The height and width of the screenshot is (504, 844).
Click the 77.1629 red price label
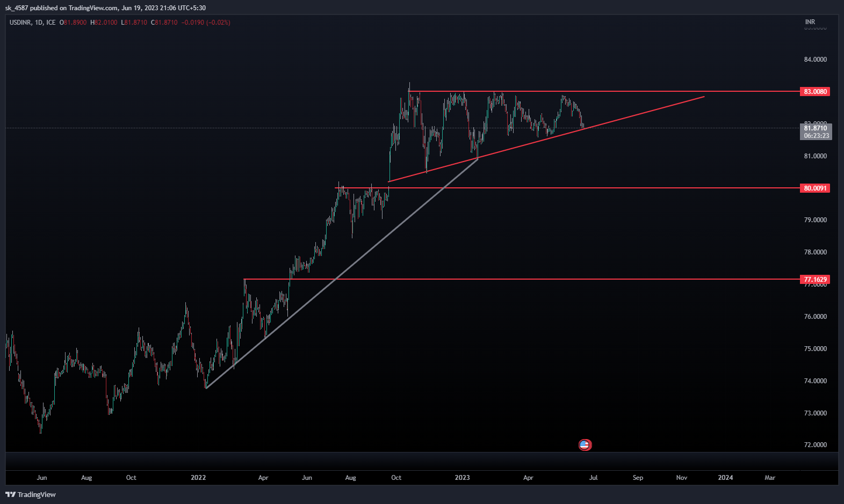point(815,280)
